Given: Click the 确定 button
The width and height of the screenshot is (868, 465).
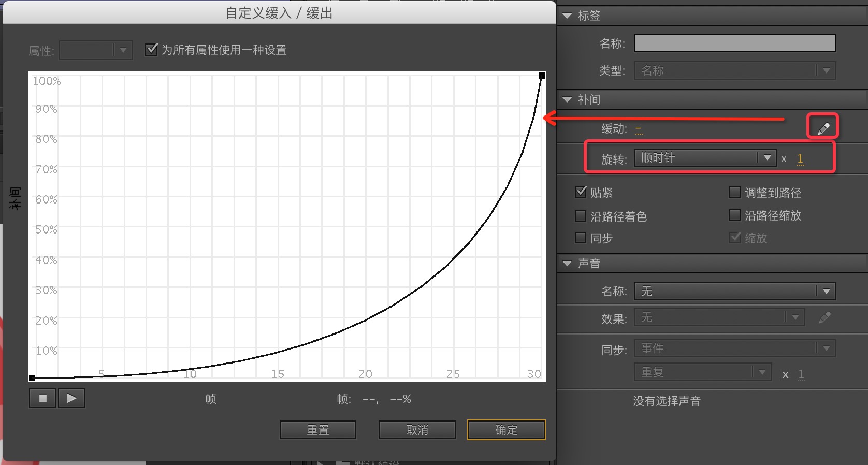Looking at the screenshot, I should [x=506, y=430].
